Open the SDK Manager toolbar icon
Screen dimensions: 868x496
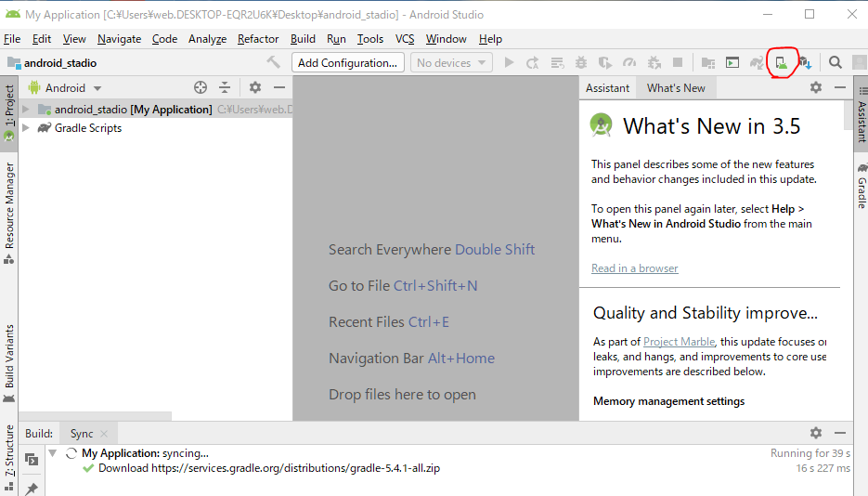(805, 63)
